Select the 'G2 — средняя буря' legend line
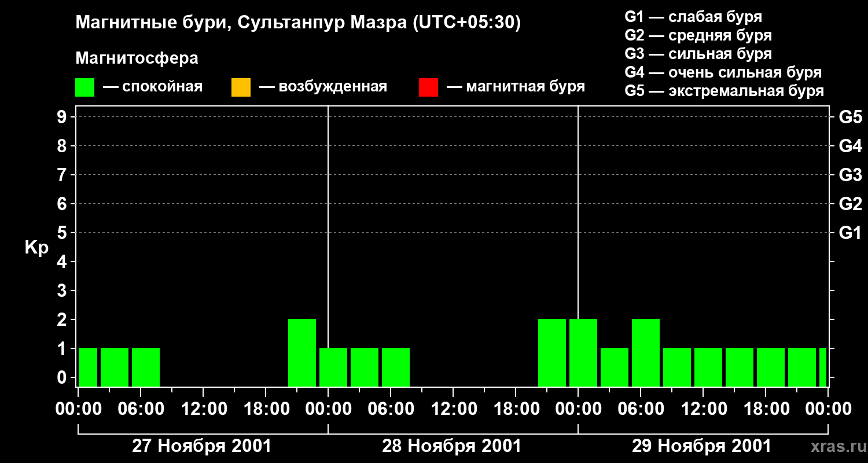Screen dimensions: 868x463 pyautogui.click(x=698, y=35)
